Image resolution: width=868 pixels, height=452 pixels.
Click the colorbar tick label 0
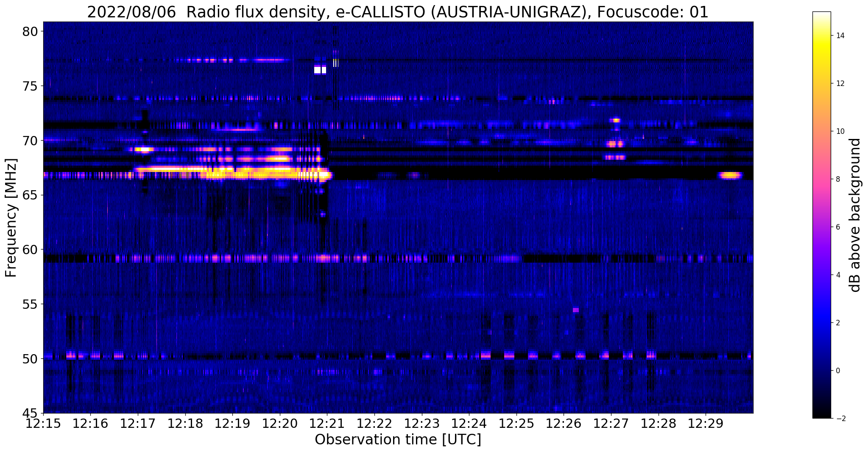(x=837, y=371)
